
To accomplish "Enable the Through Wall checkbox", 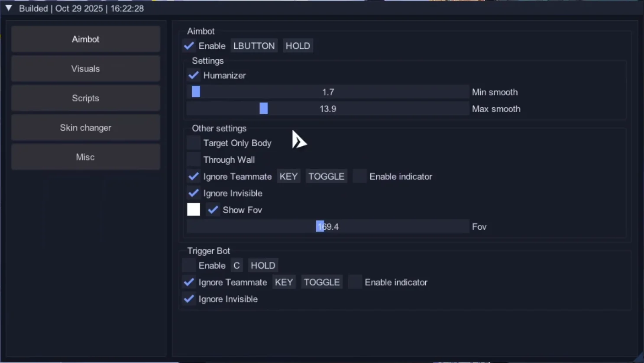I will 194,160.
